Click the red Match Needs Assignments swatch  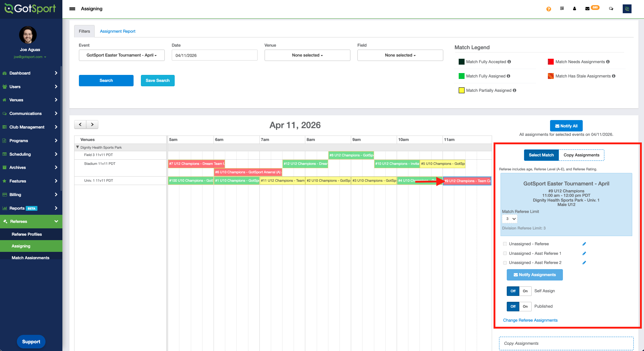tap(550, 62)
